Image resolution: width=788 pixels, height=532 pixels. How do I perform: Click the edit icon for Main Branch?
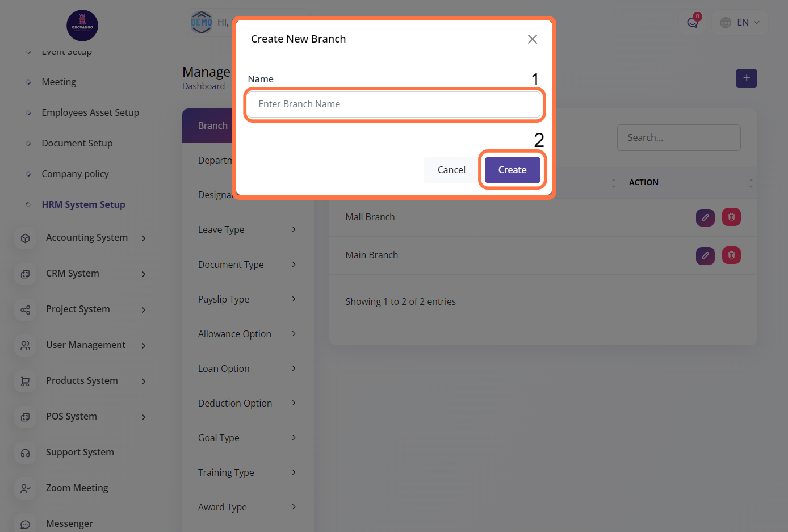[x=705, y=255]
